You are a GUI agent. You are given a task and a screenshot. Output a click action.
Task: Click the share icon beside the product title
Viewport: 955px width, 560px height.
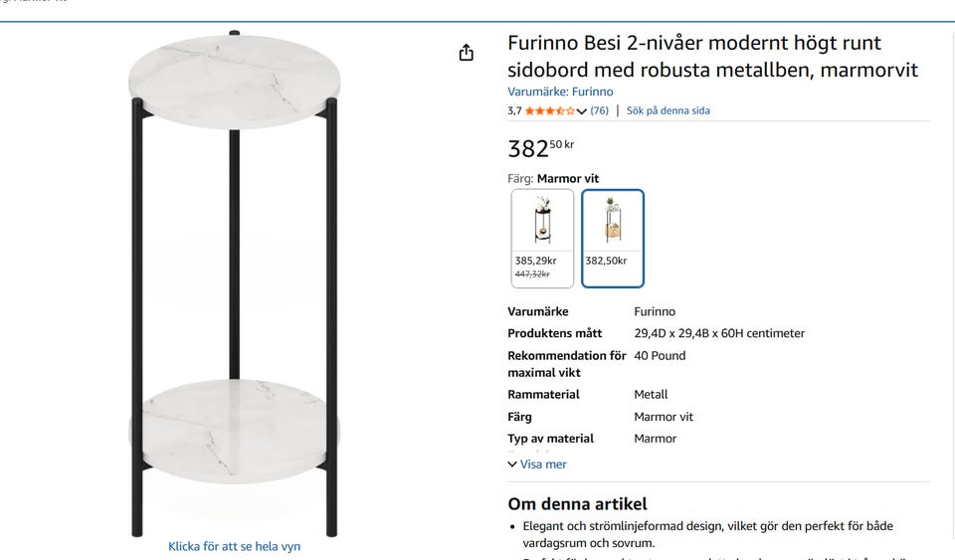[467, 53]
